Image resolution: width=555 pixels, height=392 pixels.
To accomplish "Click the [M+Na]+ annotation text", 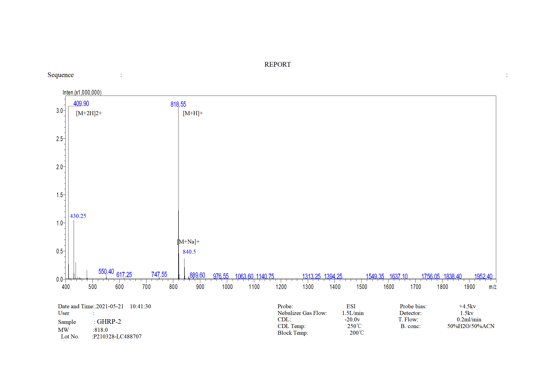I will click(189, 242).
